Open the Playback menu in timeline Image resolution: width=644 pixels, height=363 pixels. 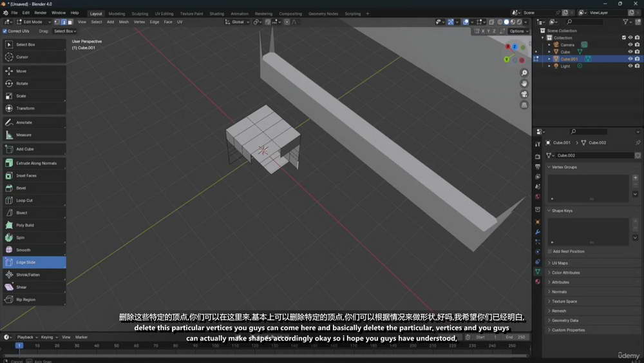pos(26,337)
